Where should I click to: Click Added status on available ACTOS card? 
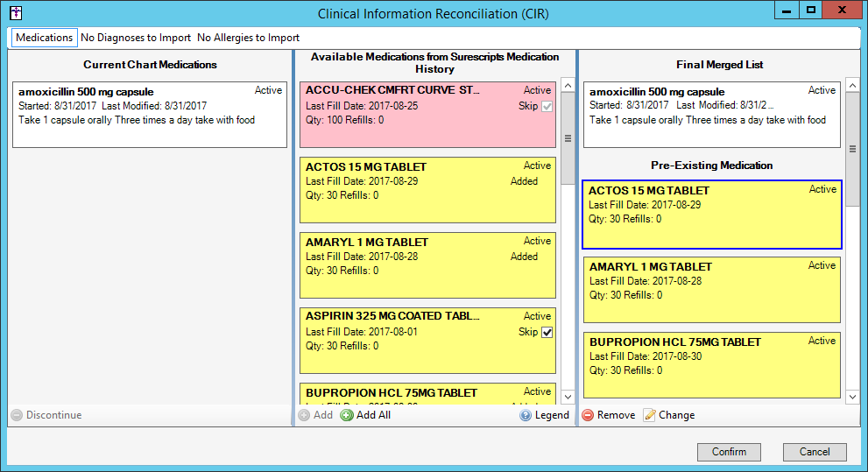524,181
